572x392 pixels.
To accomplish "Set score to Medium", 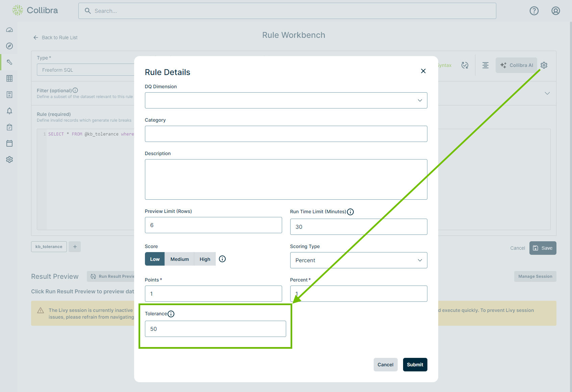I will pyautogui.click(x=179, y=259).
